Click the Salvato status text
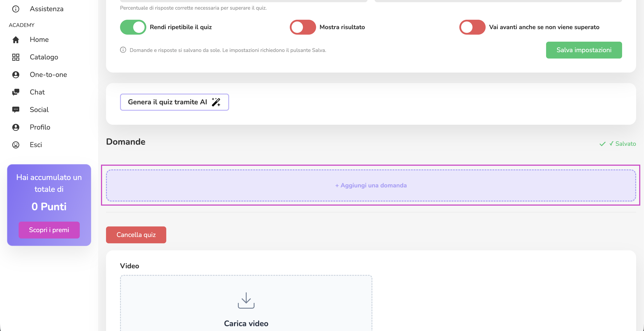Viewport: 644px width, 331px height. pyautogui.click(x=623, y=144)
